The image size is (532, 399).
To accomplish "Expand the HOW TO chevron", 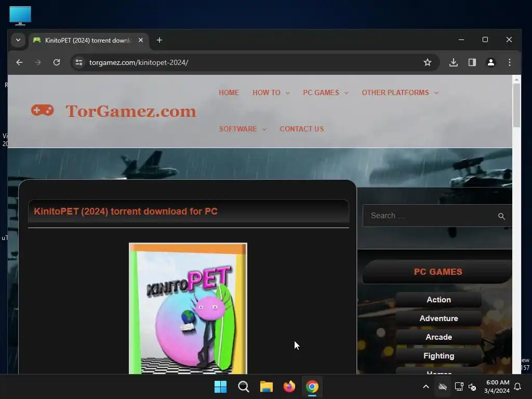I will (x=288, y=93).
